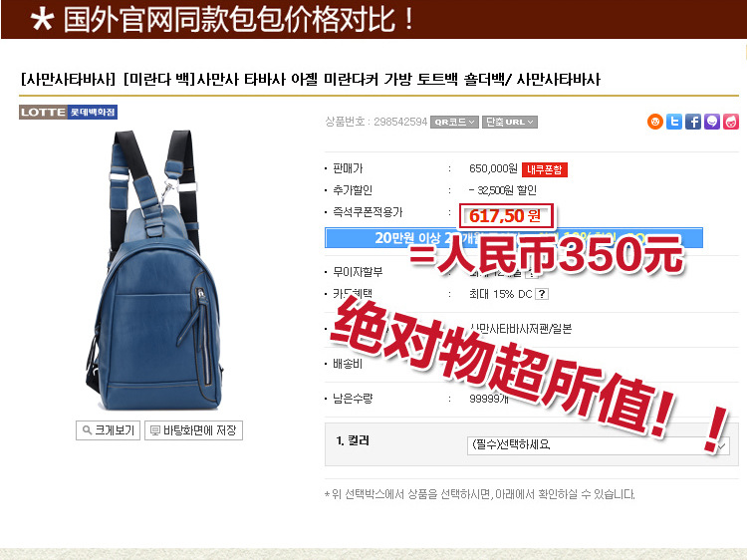Click the LOTTE department store logo
Image resolution: width=747 pixels, height=560 pixels.
point(68,112)
